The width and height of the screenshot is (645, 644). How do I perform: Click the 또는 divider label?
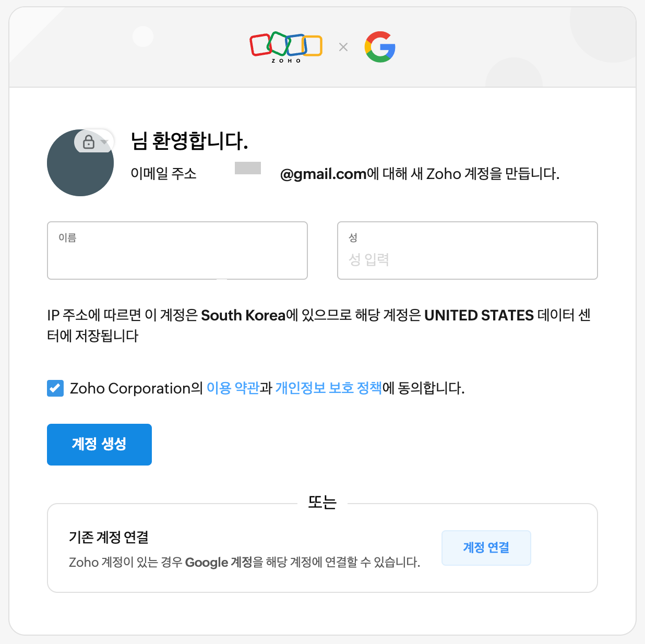322,502
